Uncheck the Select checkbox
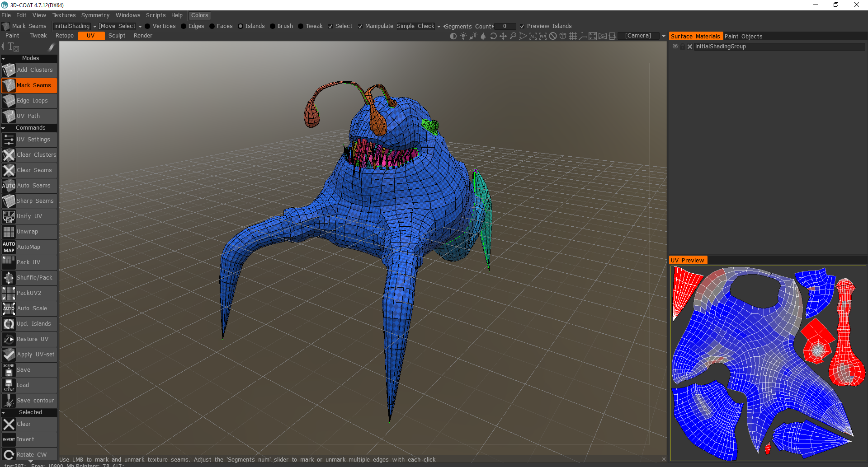868x467 pixels. (330, 26)
